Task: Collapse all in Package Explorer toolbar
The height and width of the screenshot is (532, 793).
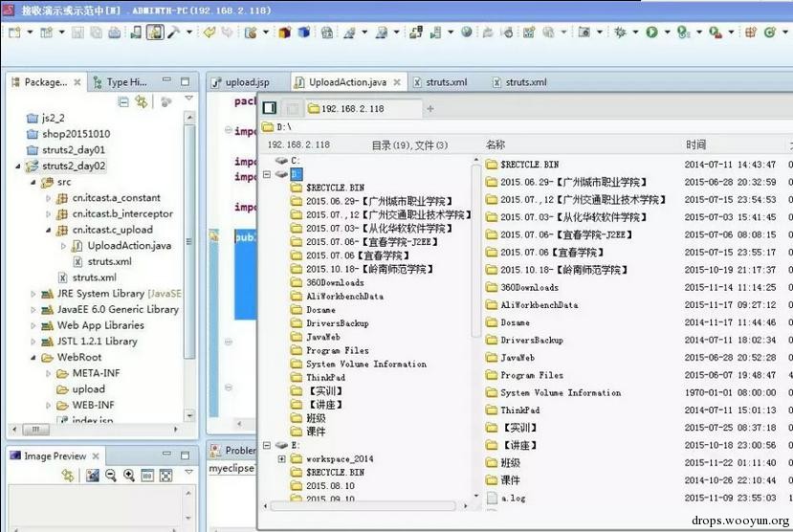Action: pyautogui.click(x=122, y=102)
